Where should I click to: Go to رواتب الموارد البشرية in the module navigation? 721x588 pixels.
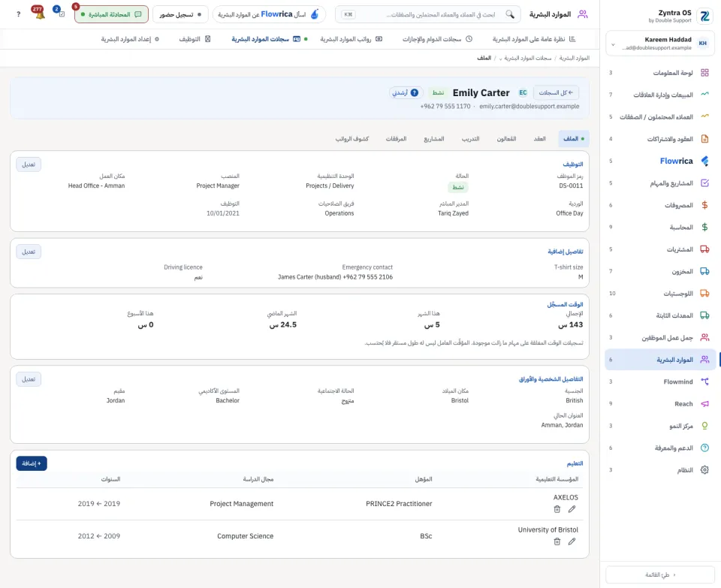(351, 39)
